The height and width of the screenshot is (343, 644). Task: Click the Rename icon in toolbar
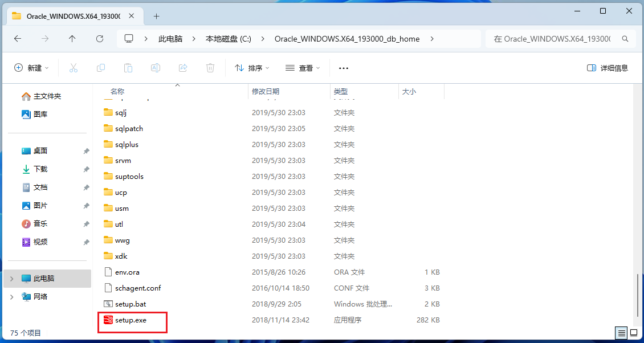coord(155,68)
